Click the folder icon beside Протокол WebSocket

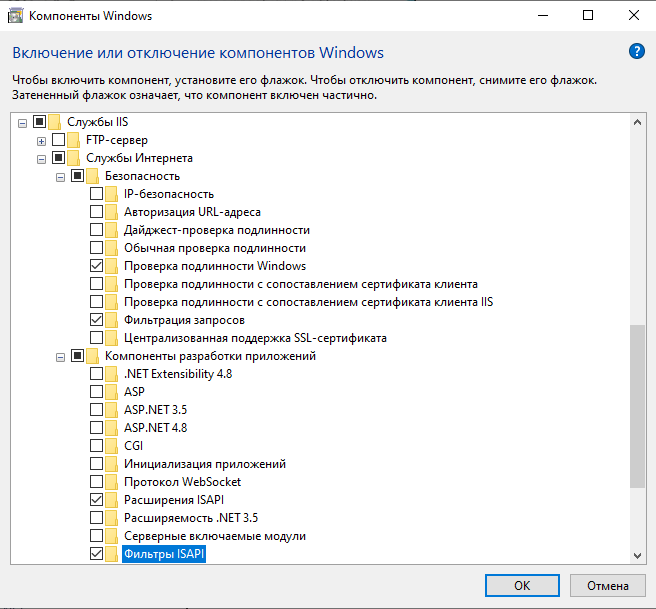112,481
